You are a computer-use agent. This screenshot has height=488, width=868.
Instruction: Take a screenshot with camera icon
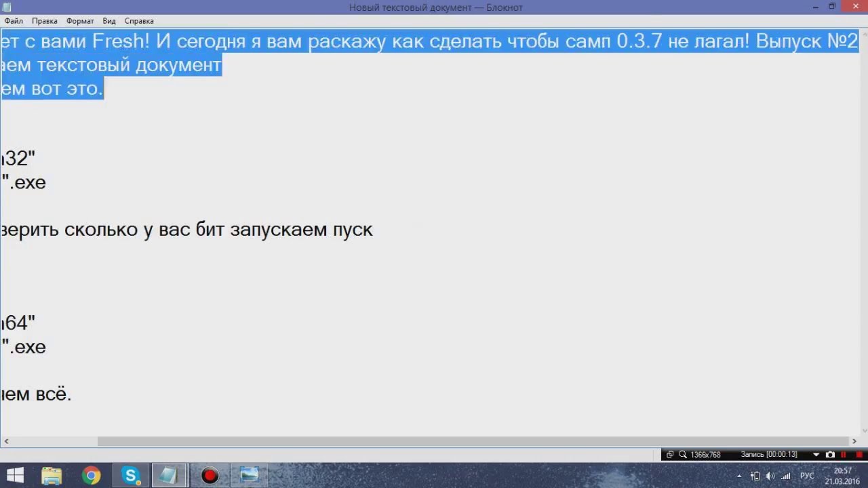click(830, 455)
